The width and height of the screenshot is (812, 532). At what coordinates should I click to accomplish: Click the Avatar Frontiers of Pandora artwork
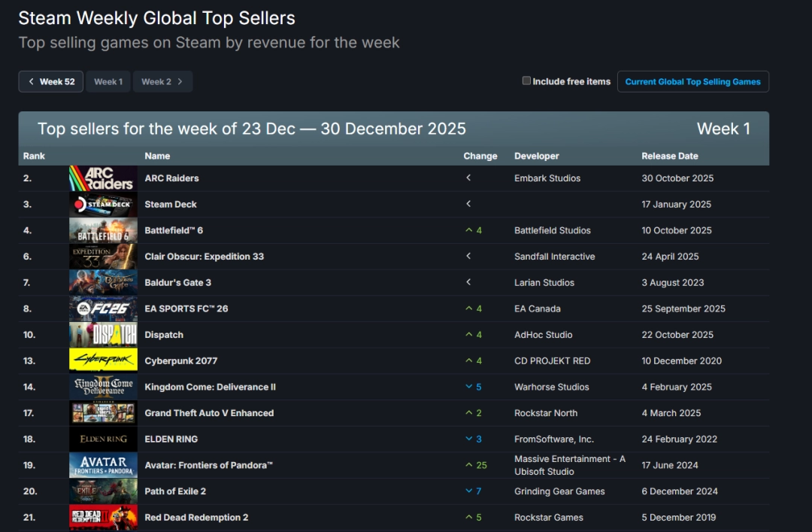103,465
